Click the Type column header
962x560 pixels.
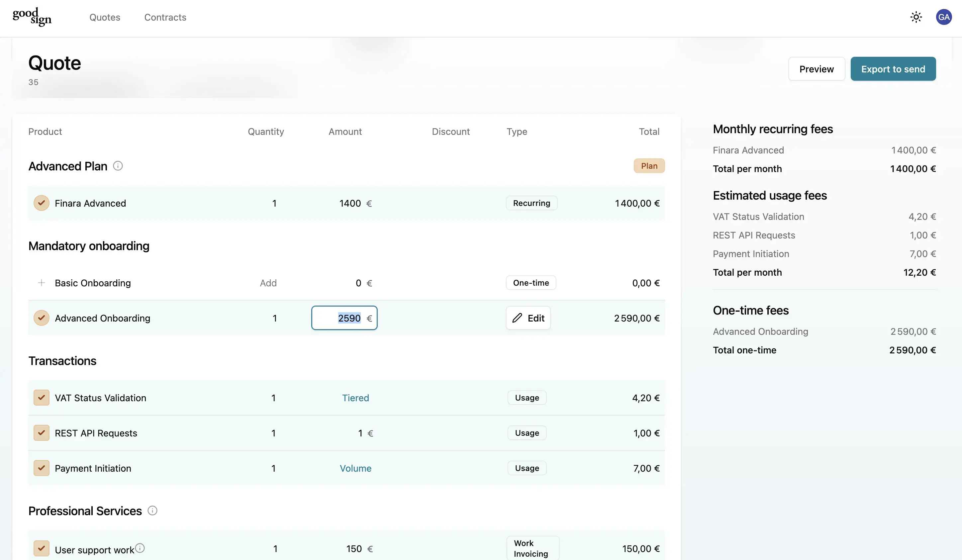[x=517, y=132]
